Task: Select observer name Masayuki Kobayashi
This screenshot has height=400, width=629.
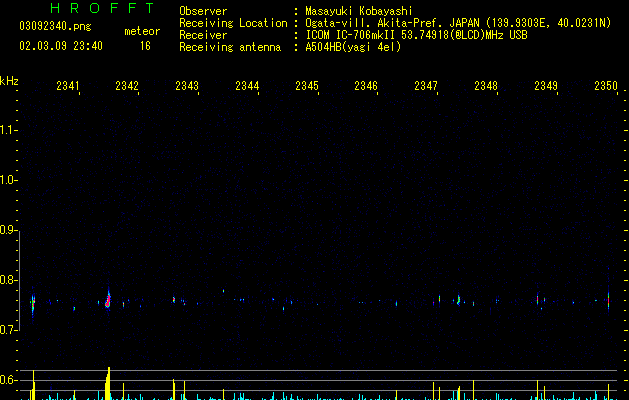Action: [x=359, y=11]
